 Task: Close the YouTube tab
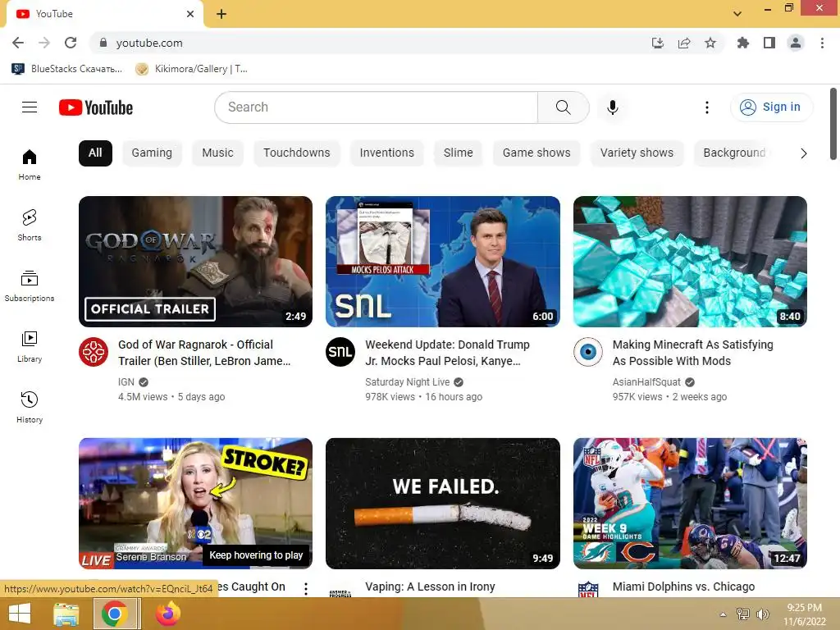point(190,14)
